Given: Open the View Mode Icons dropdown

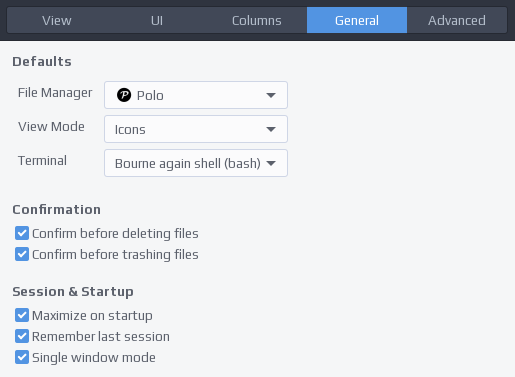Looking at the screenshot, I should pos(196,129).
